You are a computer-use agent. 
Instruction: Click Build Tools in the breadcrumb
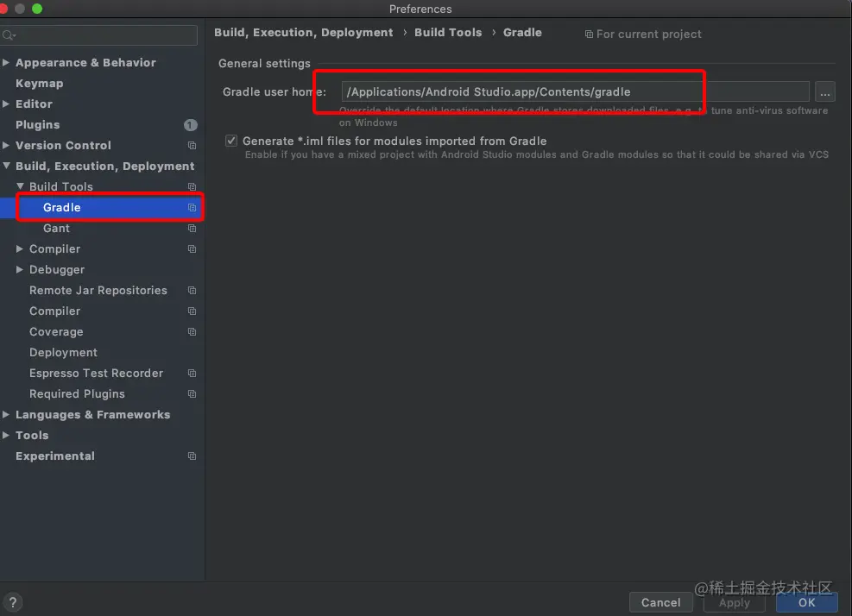pyautogui.click(x=448, y=33)
